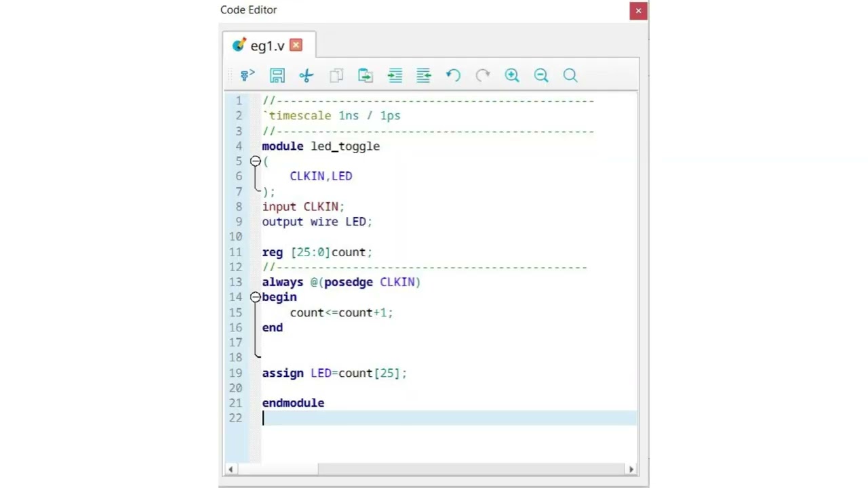Click the 'output wire LED;' line

point(317,222)
